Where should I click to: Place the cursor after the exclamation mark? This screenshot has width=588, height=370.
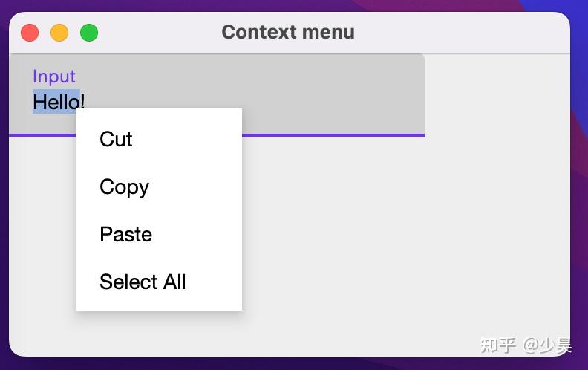tap(87, 101)
